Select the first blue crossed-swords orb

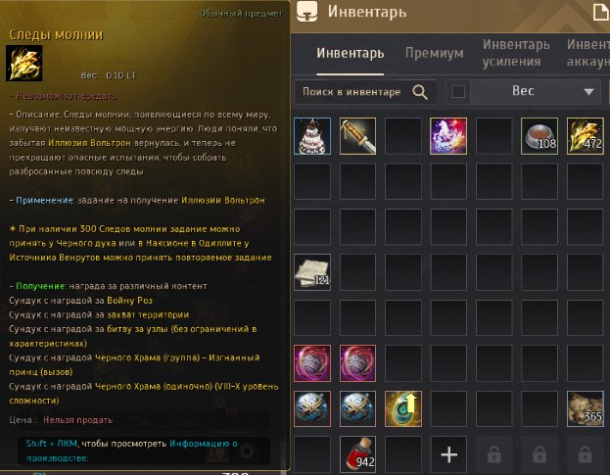[312, 409]
